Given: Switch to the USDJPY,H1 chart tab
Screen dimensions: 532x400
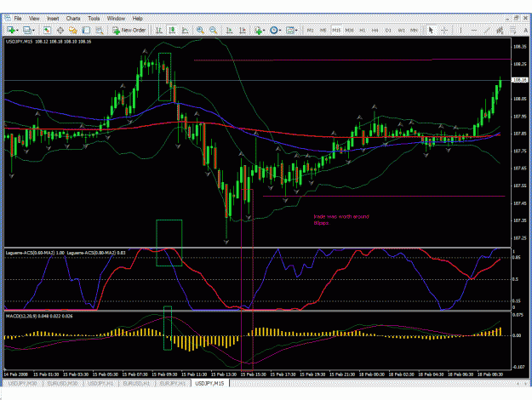Looking at the screenshot, I should point(100,383).
